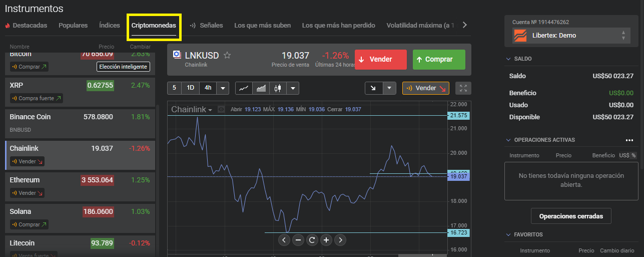Open the timeframe dropdown arrow
The image size is (644, 257).
(x=222, y=88)
